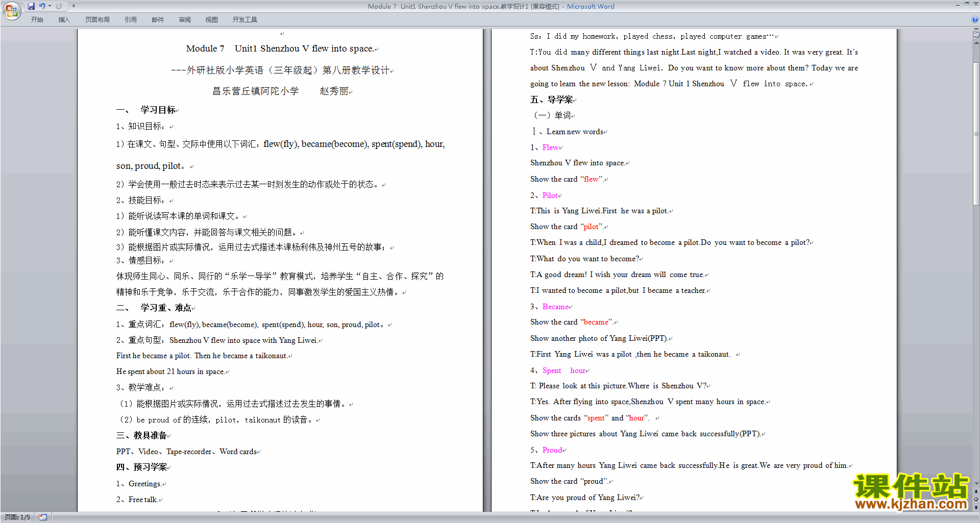Viewport: 980px width, 523px height.
Task: Click the line 'Shenzhou V flew into space.' under Flew
Action: coord(577,163)
